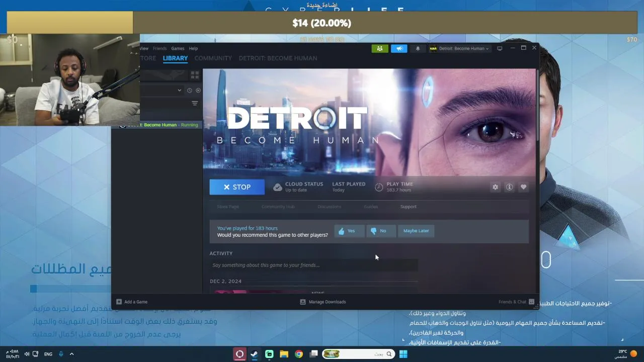The width and height of the screenshot is (644, 362).
Task: Open Google Chrome from the taskbar
Action: point(299,354)
